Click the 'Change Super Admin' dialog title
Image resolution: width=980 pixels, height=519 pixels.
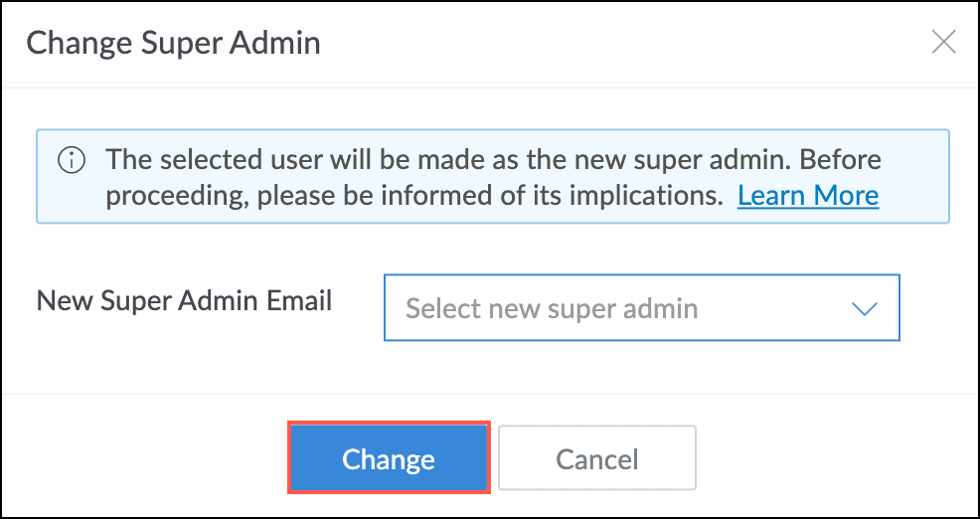pos(173,43)
